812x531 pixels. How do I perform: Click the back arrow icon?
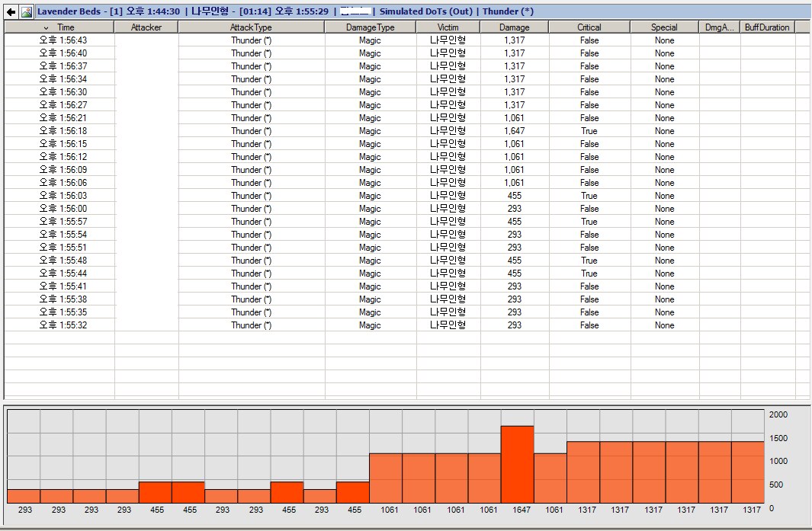point(11,11)
